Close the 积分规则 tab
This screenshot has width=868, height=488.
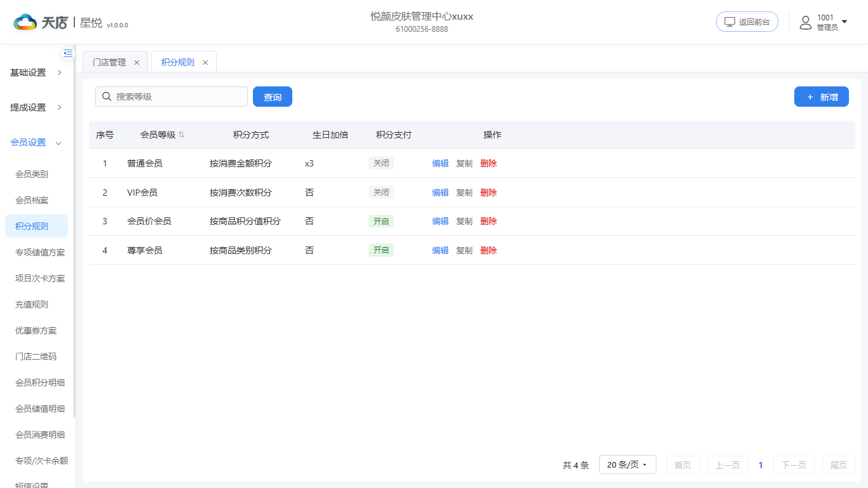click(x=205, y=62)
